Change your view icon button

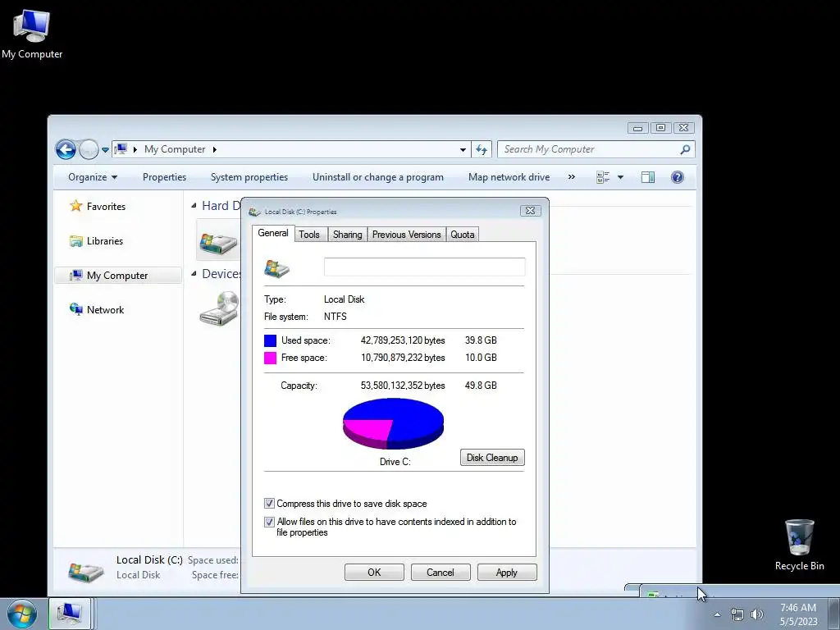coord(603,177)
